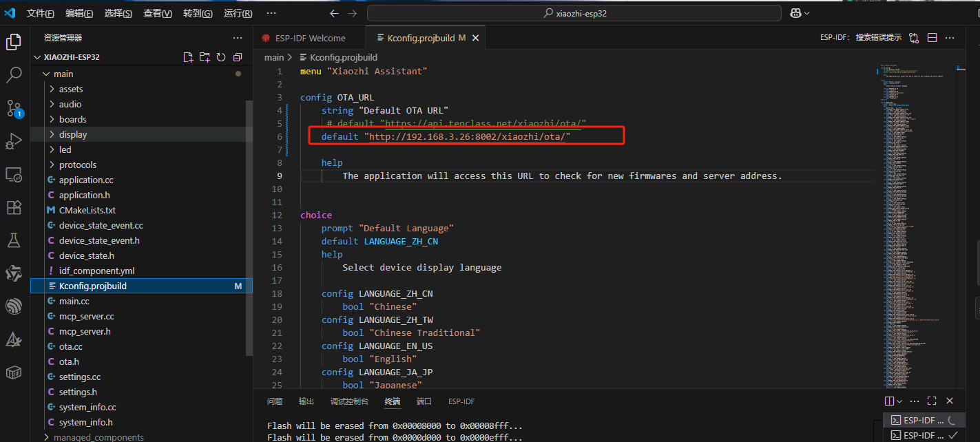Open the Testing flask icon
The width and height of the screenshot is (980, 442).
click(x=14, y=240)
